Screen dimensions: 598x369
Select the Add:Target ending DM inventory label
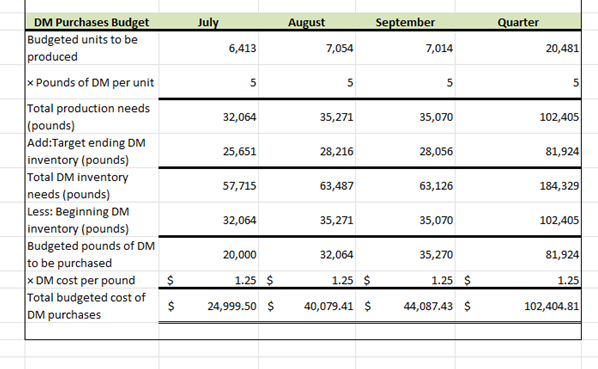92,151
